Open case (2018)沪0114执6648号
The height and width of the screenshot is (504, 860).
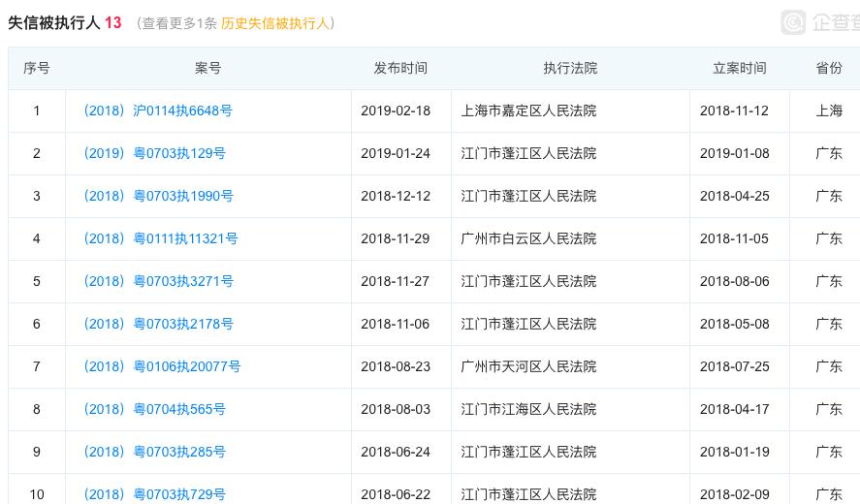158,110
